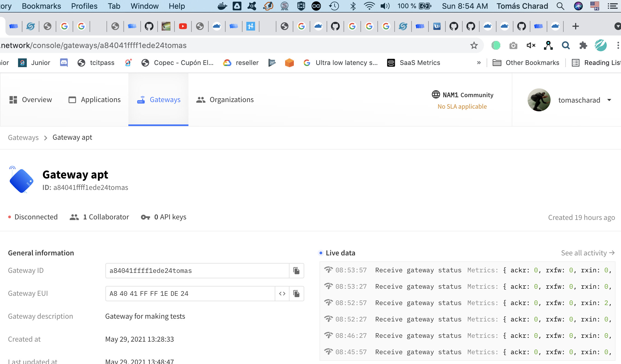621x364 pixels.
Task: Bookmark this page with the star icon
Action: point(474,45)
